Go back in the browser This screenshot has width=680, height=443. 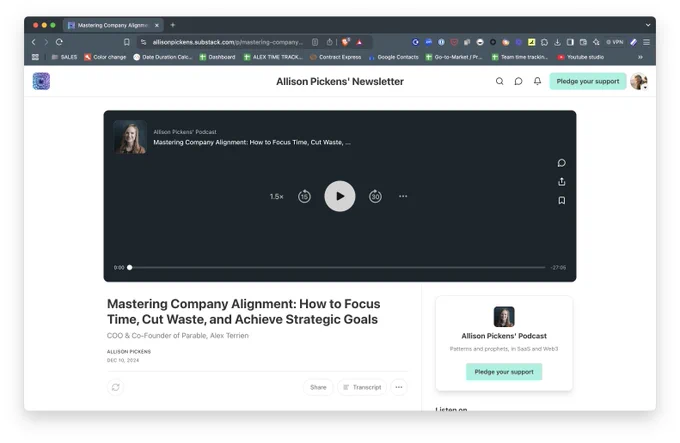tap(34, 42)
